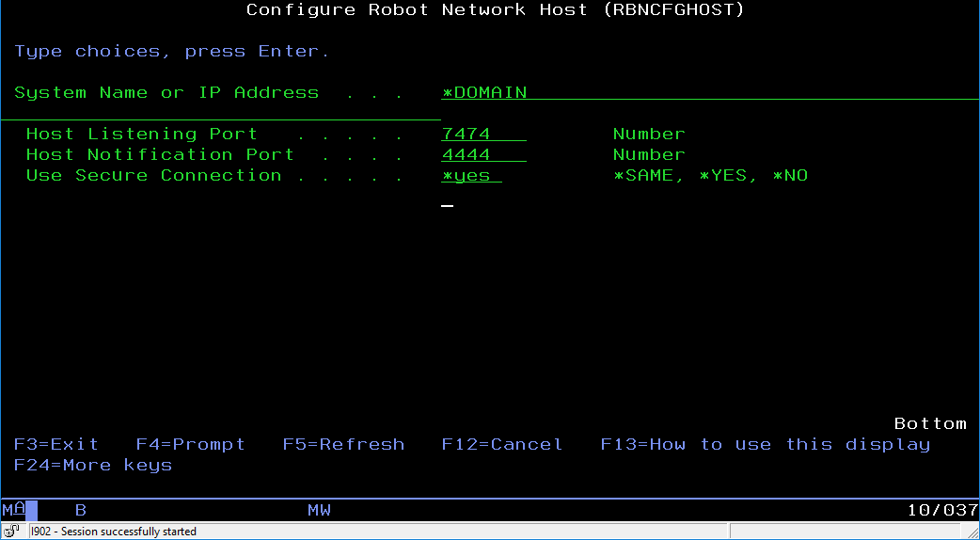Select the Host Notification Port field
980x540 pixels.
pyautogui.click(x=482, y=154)
